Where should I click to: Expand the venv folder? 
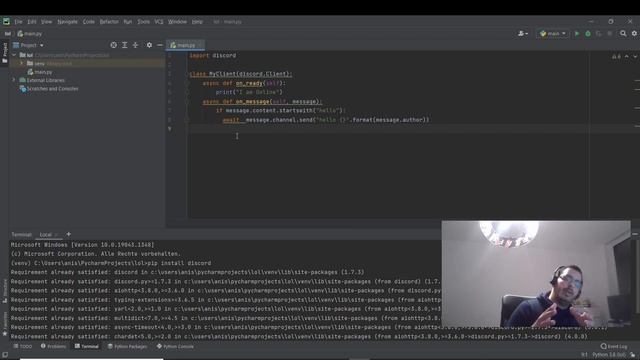[21, 63]
